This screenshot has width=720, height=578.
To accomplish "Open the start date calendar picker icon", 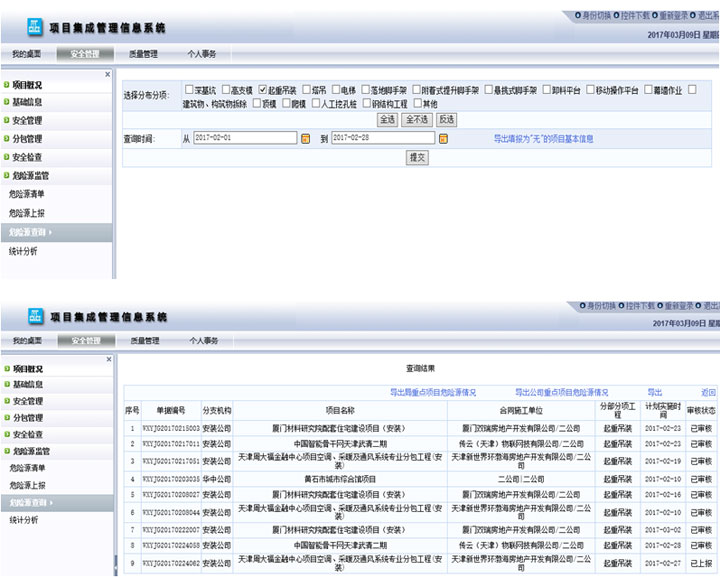I will [x=306, y=138].
